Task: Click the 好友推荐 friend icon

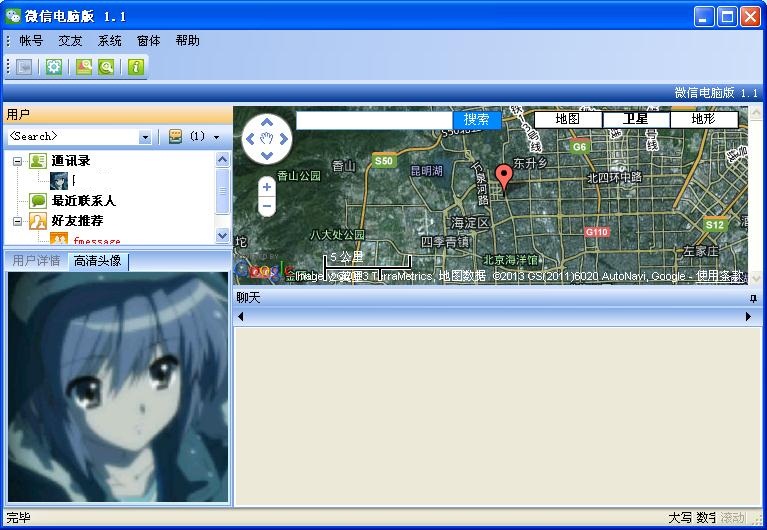Action: [38, 221]
